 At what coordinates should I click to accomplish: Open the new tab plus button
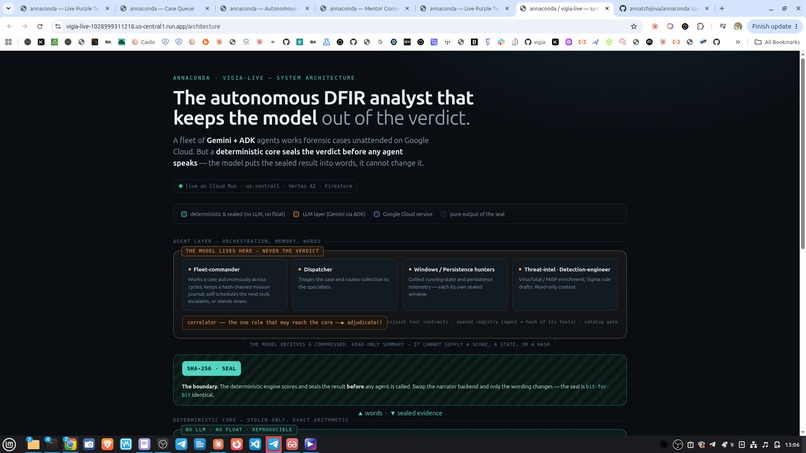(722, 8)
